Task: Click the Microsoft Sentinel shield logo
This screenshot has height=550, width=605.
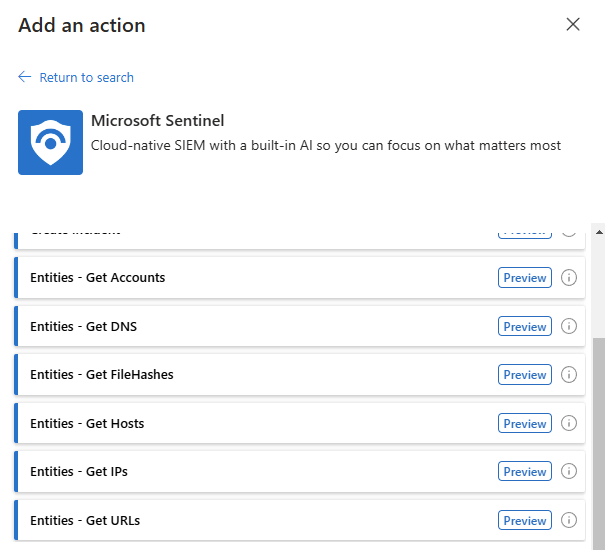Action: pyautogui.click(x=50, y=142)
